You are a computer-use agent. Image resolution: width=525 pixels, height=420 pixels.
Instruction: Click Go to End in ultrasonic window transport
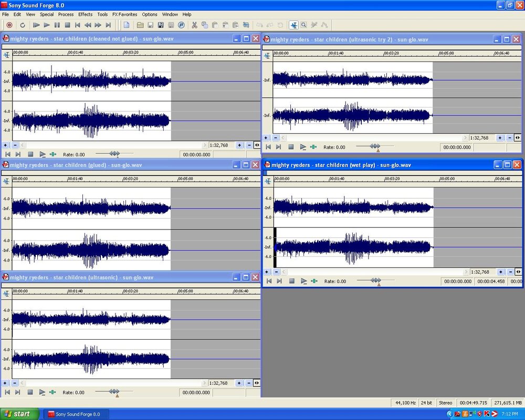coord(18,392)
